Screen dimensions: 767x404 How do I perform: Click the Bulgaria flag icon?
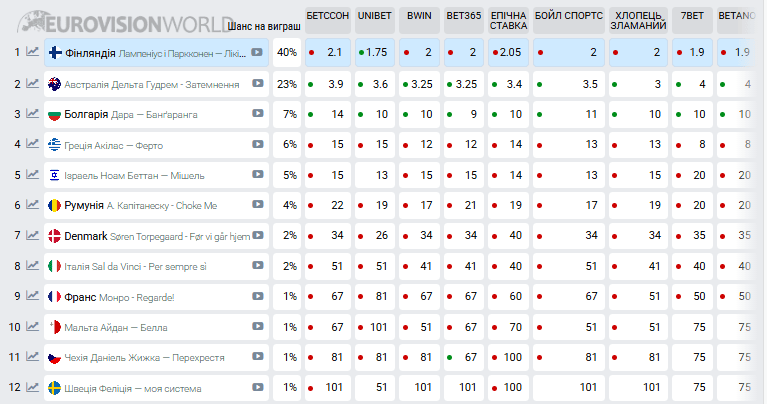pos(54,114)
